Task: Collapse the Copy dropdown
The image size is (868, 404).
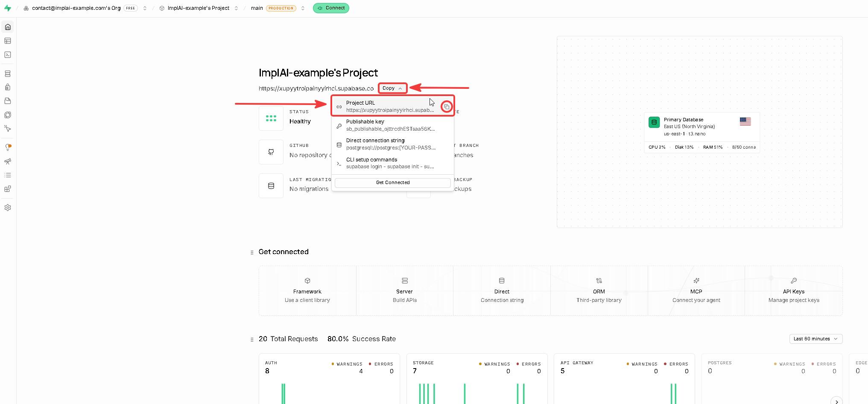Action: coord(392,88)
